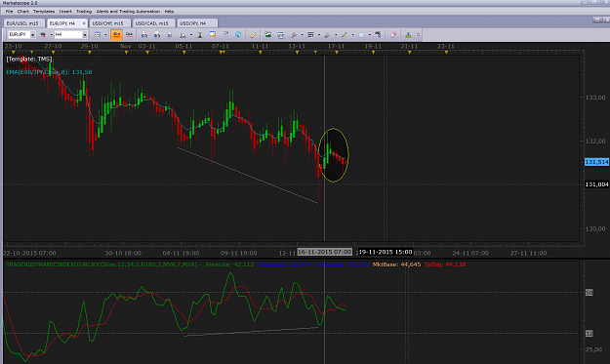Expand the horizontal lines tool dropdown arrow
Viewport: 610px width, 364px height.
[318, 34]
